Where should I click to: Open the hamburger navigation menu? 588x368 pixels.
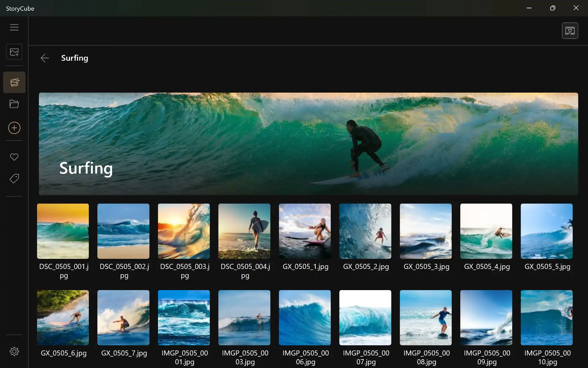point(14,27)
